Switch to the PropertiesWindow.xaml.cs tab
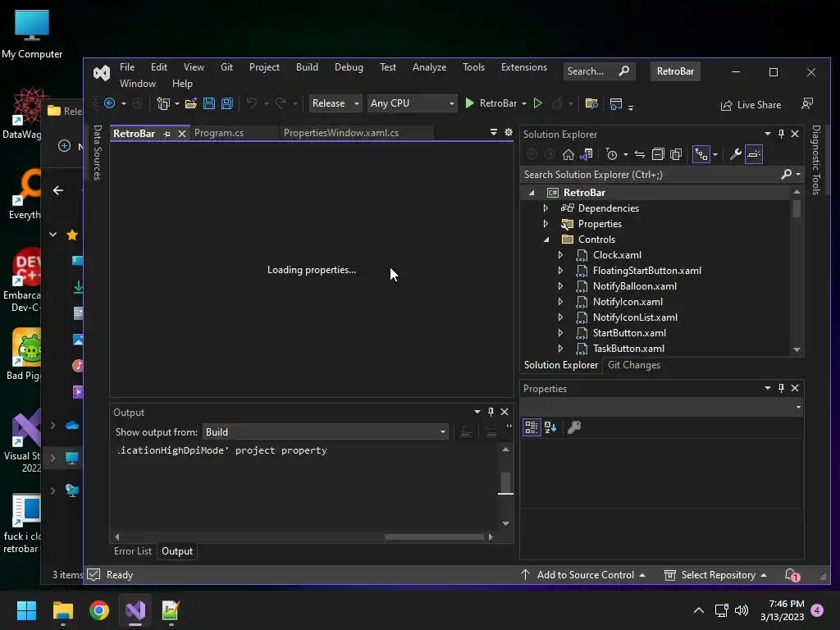Screen dimensions: 840x630 point(341,133)
